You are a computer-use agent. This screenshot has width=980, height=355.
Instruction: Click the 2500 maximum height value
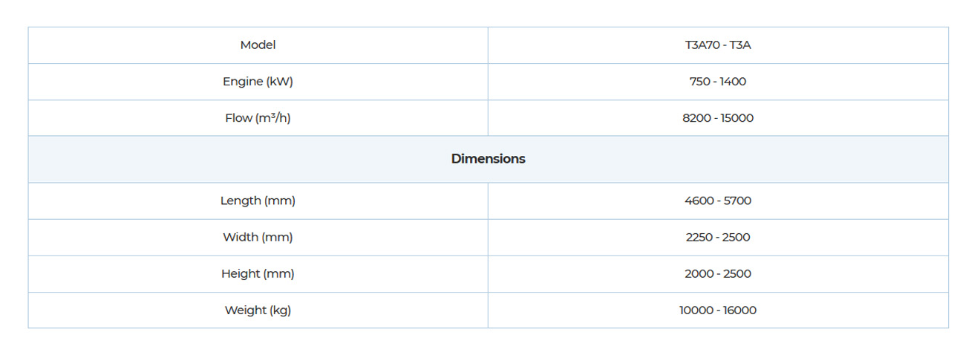[x=736, y=274]
